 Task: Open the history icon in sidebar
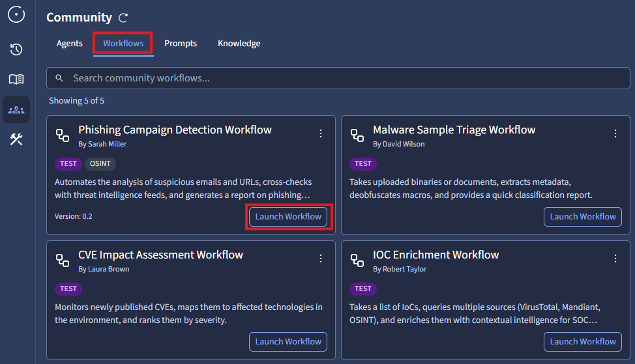coord(16,49)
